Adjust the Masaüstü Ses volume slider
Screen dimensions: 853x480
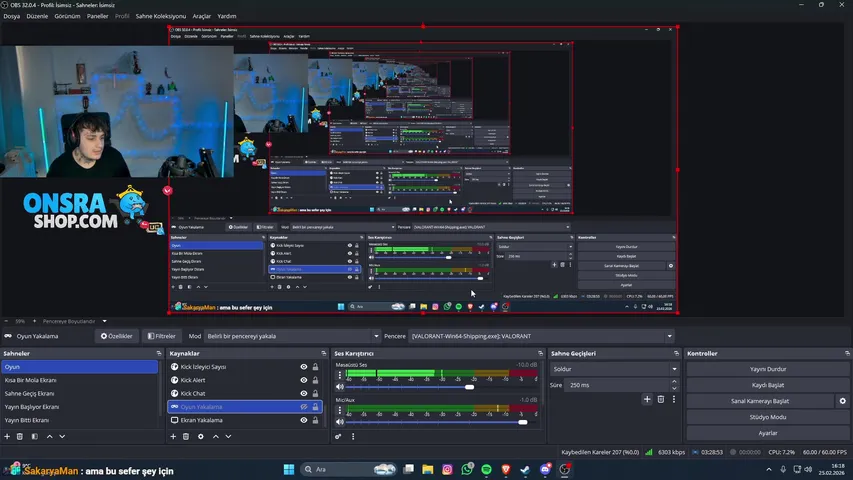click(469, 387)
